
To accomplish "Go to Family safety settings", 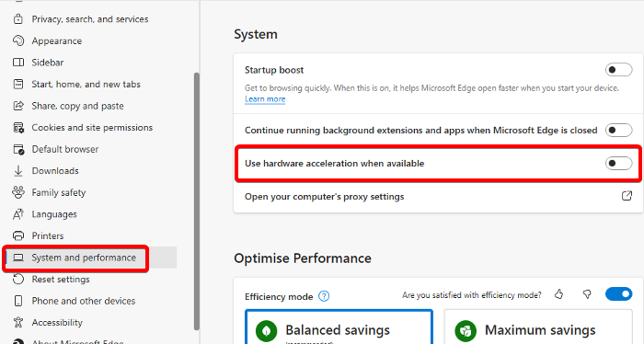I will point(59,192).
